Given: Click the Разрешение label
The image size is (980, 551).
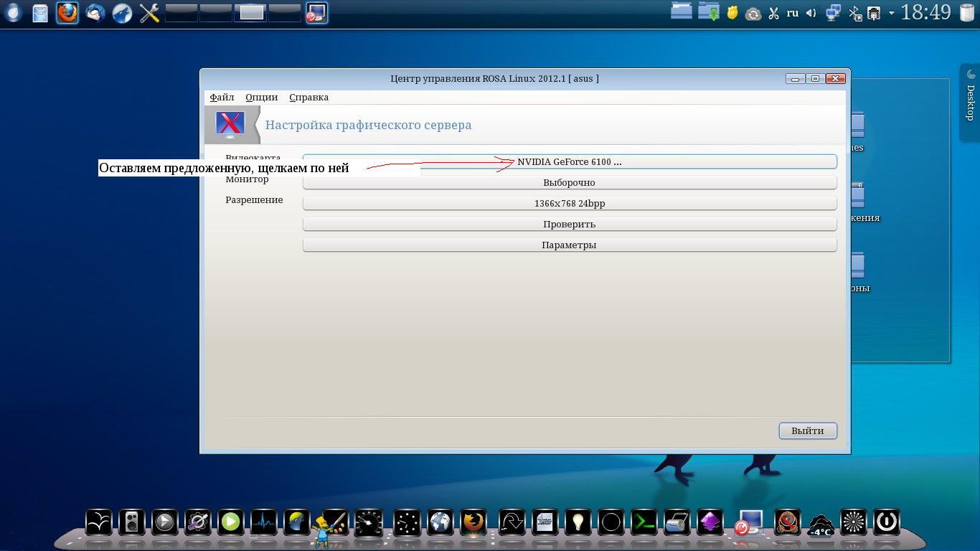Looking at the screenshot, I should [x=254, y=200].
